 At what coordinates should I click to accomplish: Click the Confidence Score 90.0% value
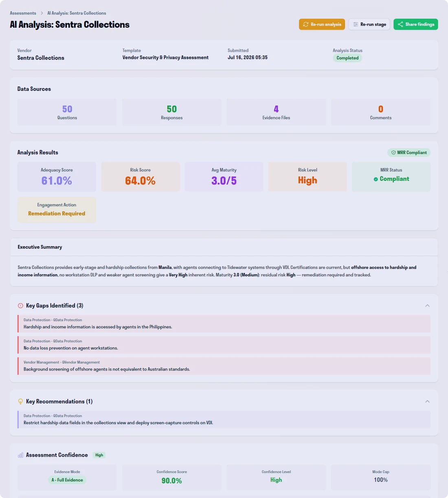tap(171, 481)
